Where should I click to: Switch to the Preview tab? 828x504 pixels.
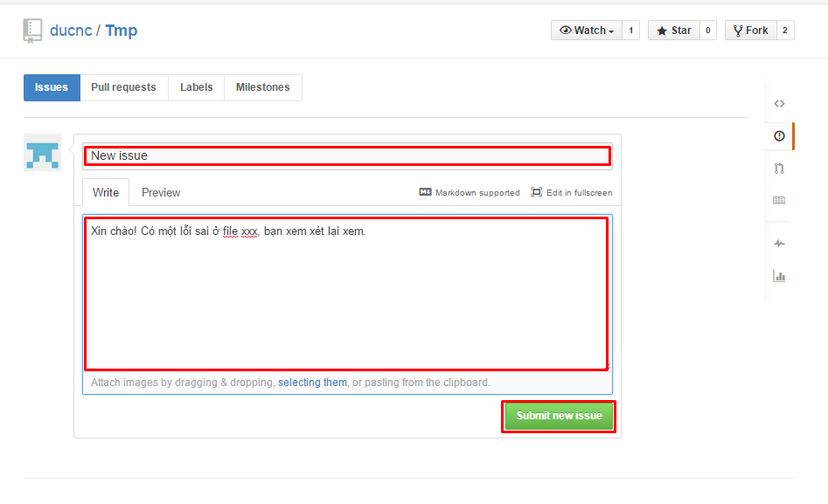161,193
